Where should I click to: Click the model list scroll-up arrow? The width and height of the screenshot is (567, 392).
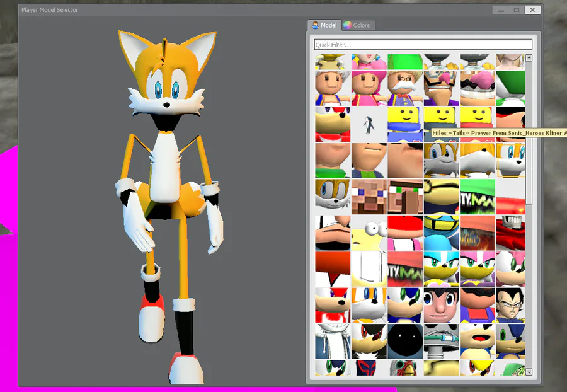[529, 58]
